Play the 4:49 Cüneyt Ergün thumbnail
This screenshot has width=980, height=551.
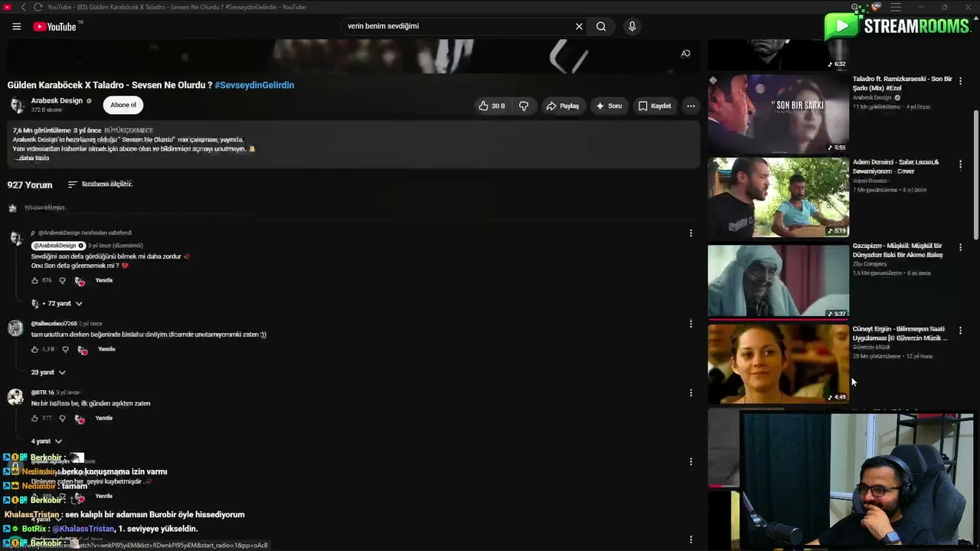point(778,364)
